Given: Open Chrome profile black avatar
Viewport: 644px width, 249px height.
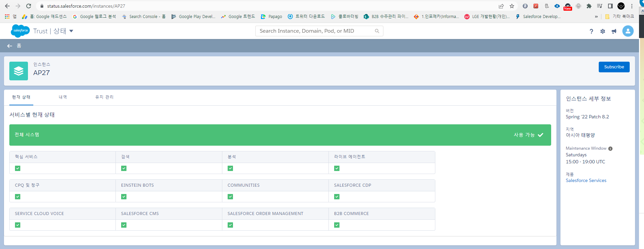Looking at the screenshot, I should [x=621, y=6].
